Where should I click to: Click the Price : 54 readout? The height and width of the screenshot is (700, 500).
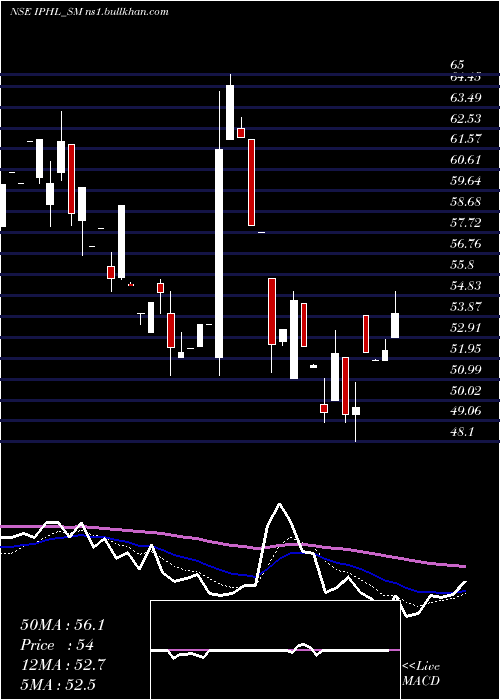point(57,645)
